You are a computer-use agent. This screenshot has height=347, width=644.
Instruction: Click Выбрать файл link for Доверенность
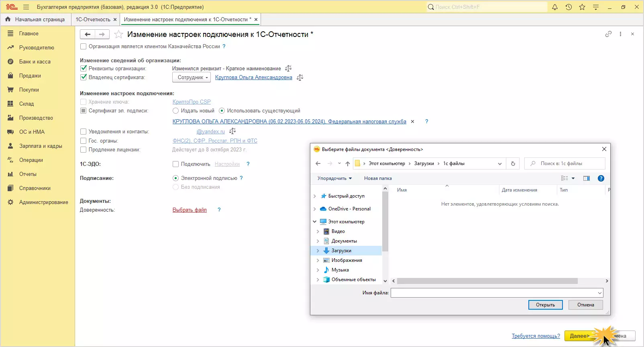point(190,210)
